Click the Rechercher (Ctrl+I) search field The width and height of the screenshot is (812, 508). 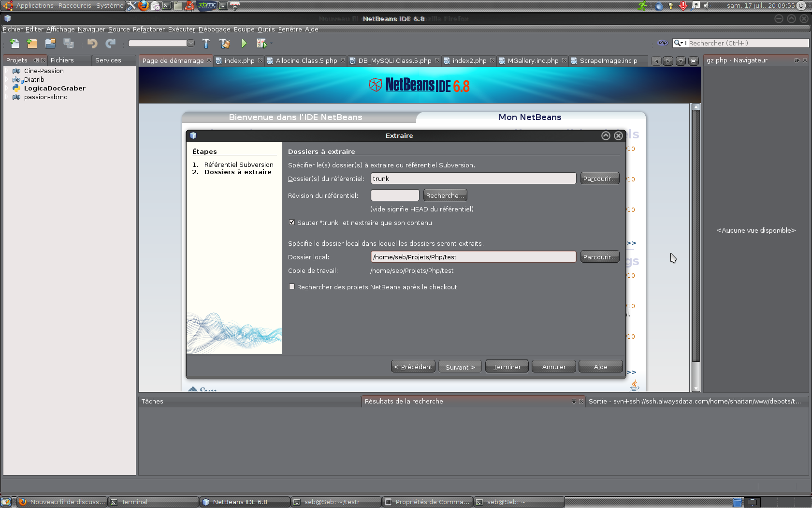point(747,43)
